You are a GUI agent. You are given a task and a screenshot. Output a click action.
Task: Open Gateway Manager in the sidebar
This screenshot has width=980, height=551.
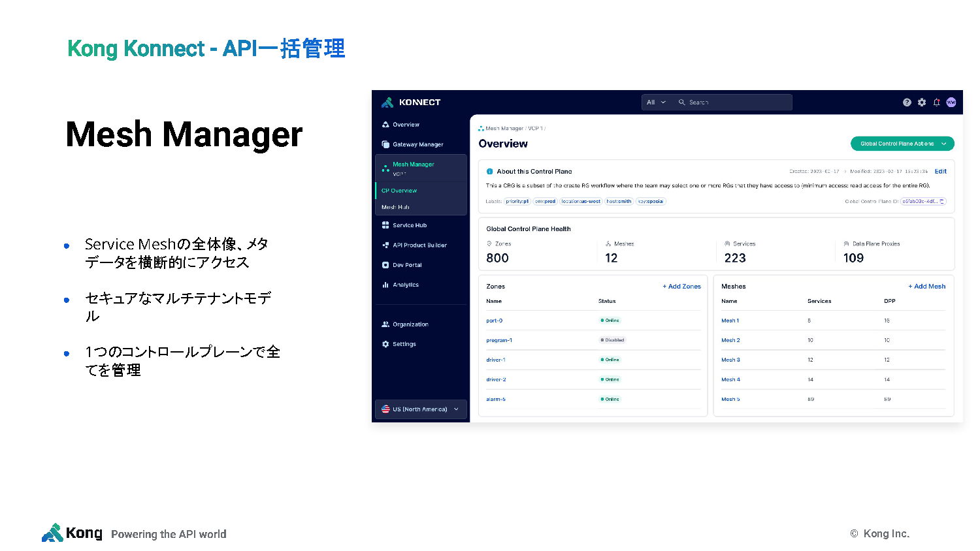[418, 144]
